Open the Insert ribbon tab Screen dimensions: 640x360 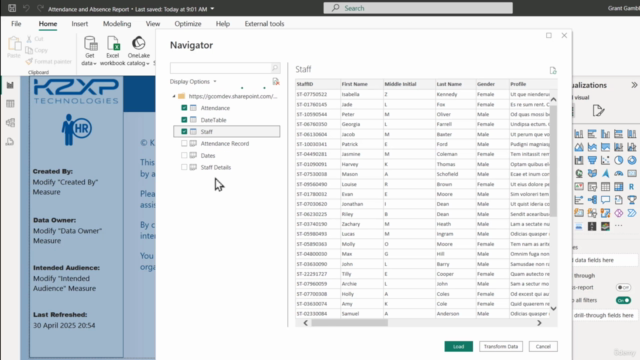80,24
